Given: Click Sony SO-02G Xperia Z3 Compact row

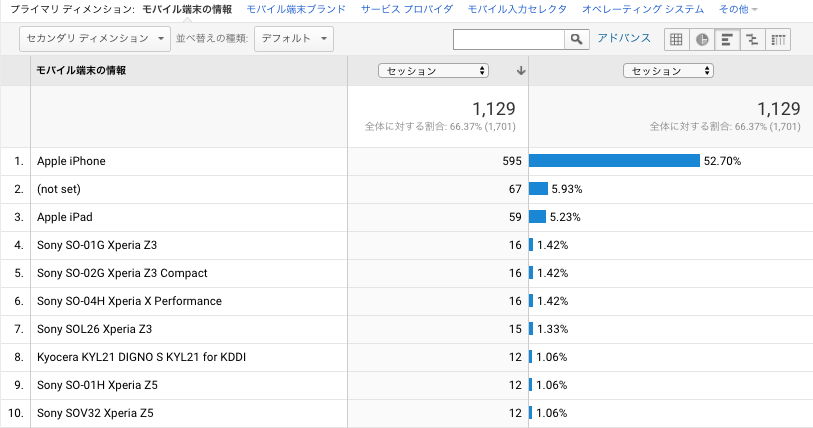Looking at the screenshot, I should pyautogui.click(x=122, y=273).
